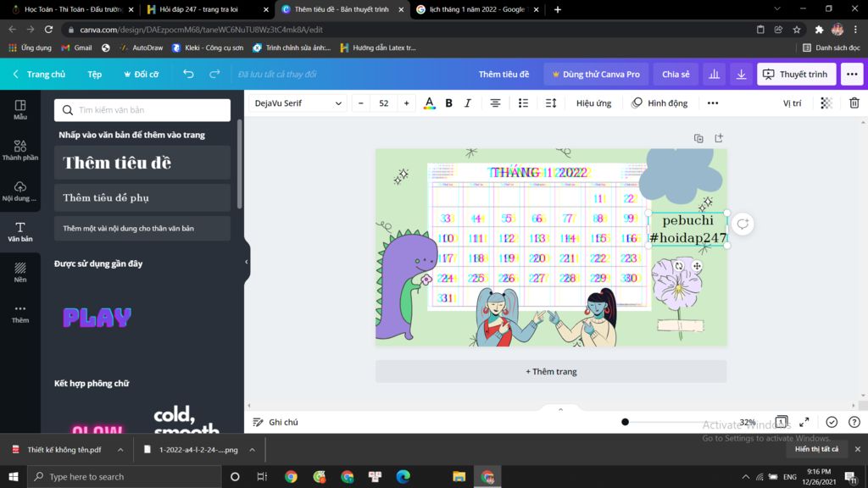This screenshot has height=488, width=868.
Task: Redo the last change
Action: tap(214, 75)
